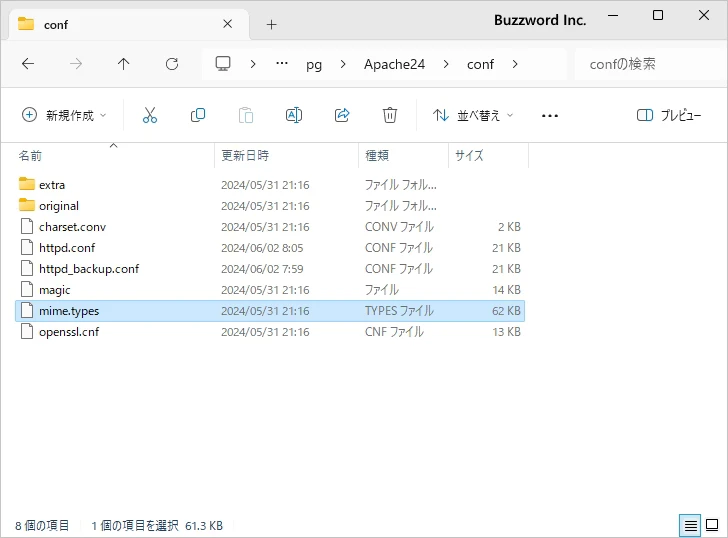The height and width of the screenshot is (538, 728).
Task: Click the paste icon
Action: [x=246, y=115]
